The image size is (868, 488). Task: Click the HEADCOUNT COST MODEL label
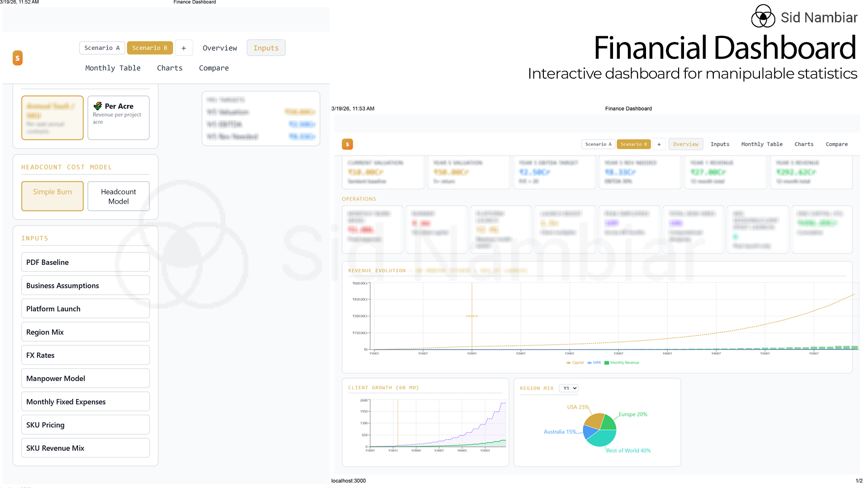click(x=66, y=167)
